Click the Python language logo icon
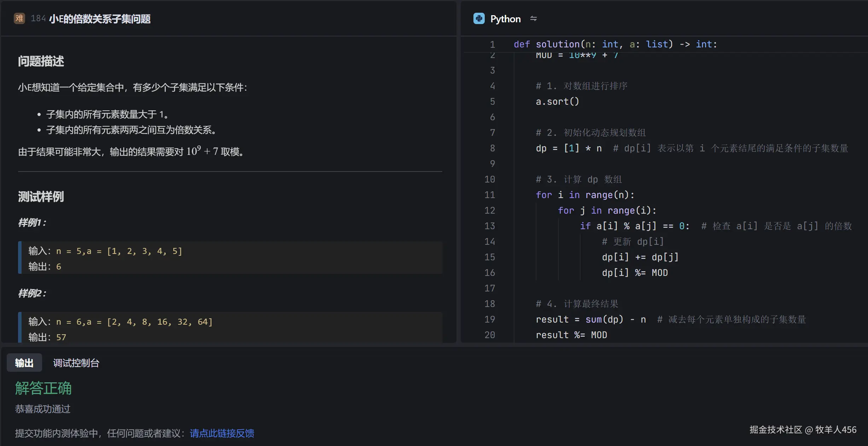868x446 pixels. [x=479, y=19]
